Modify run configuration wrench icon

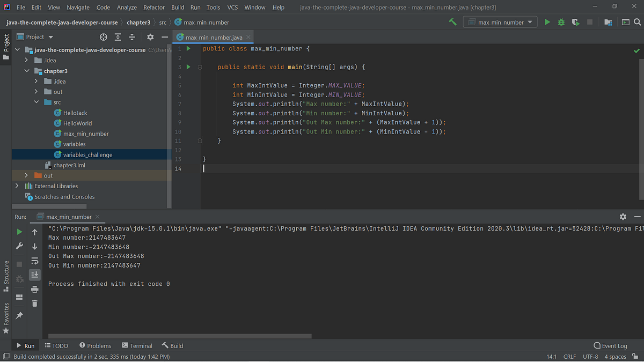(19, 246)
